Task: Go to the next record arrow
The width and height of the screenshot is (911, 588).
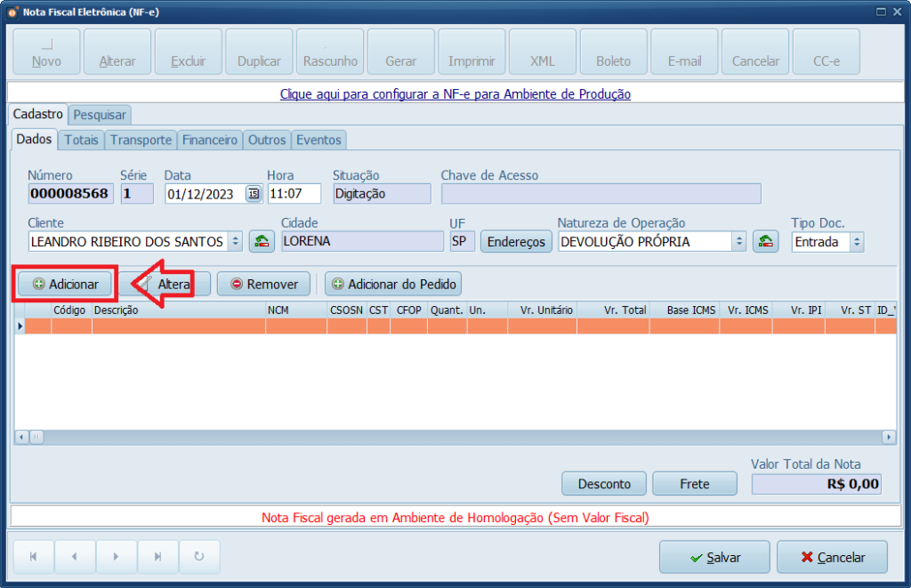Action: [117, 557]
